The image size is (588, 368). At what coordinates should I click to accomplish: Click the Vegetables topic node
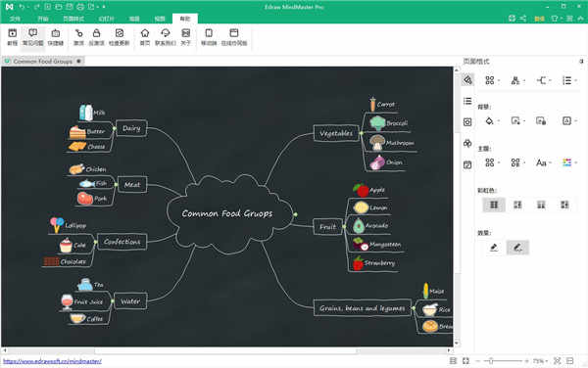(336, 133)
